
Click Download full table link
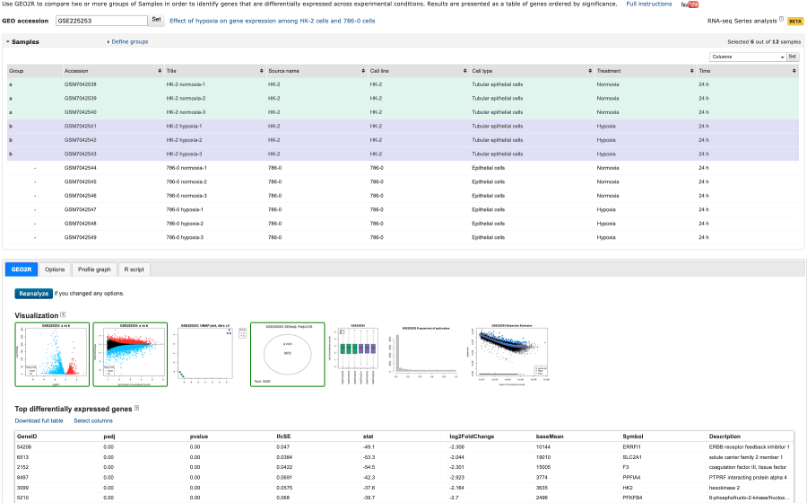pos(39,421)
